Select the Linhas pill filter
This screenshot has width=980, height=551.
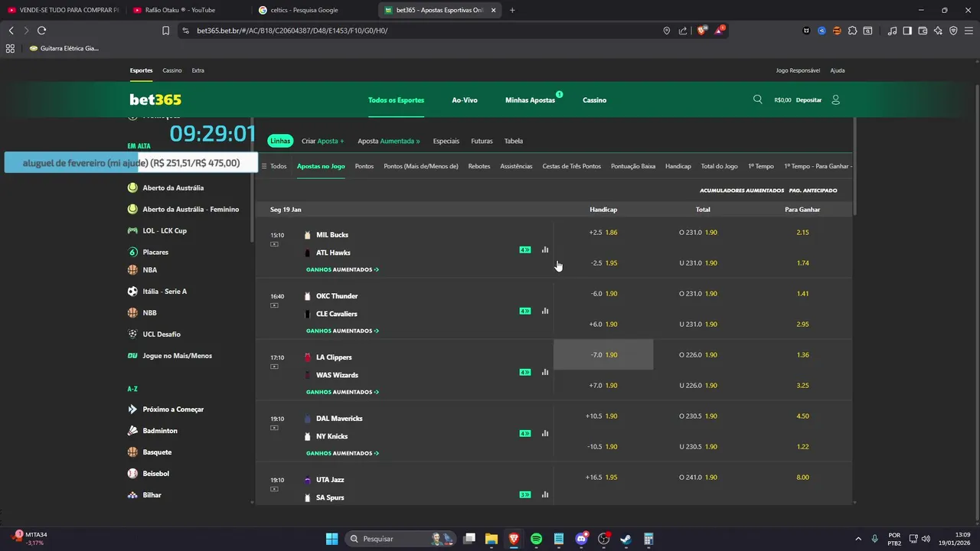tap(280, 141)
